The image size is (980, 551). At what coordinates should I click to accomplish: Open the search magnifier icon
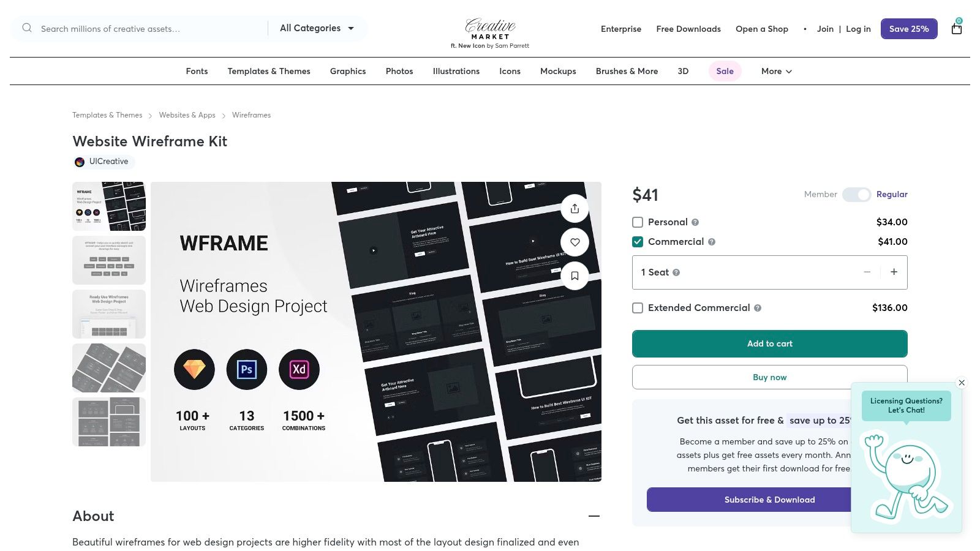tap(27, 28)
